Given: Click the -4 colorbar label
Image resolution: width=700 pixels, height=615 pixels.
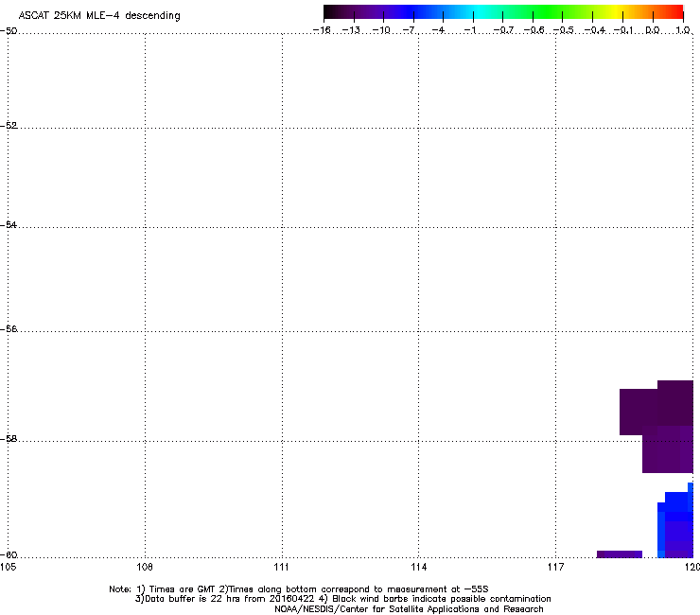Looking at the screenshot, I should pyautogui.click(x=439, y=30).
